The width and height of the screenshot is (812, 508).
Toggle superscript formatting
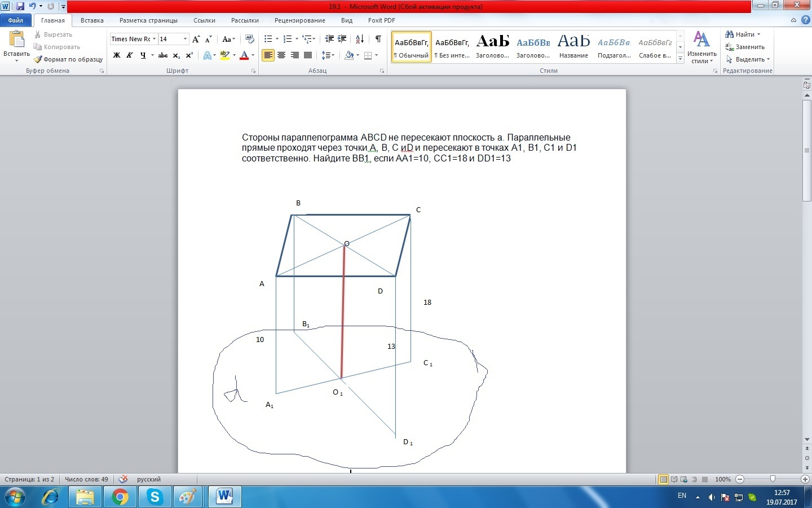pyautogui.click(x=189, y=55)
